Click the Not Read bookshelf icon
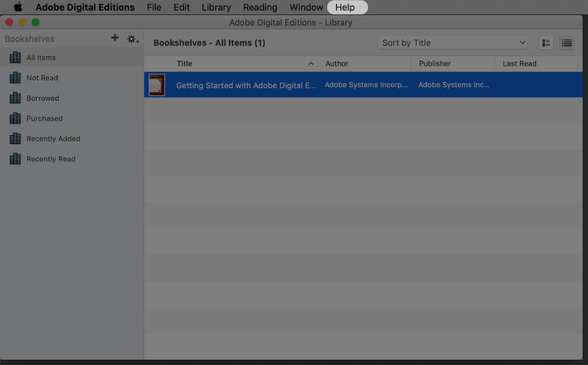The width and height of the screenshot is (588, 365). pyautogui.click(x=15, y=77)
